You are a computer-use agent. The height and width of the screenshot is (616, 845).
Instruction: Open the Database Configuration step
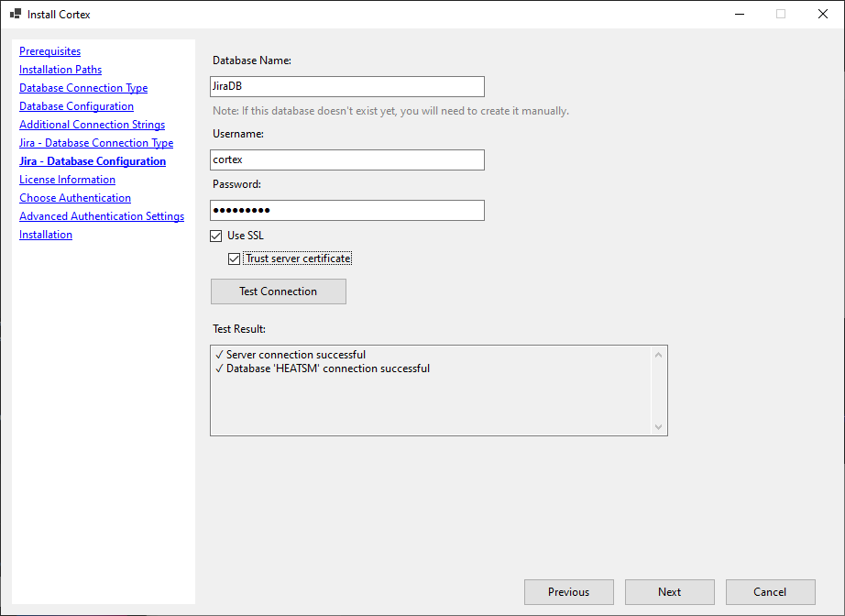(76, 105)
